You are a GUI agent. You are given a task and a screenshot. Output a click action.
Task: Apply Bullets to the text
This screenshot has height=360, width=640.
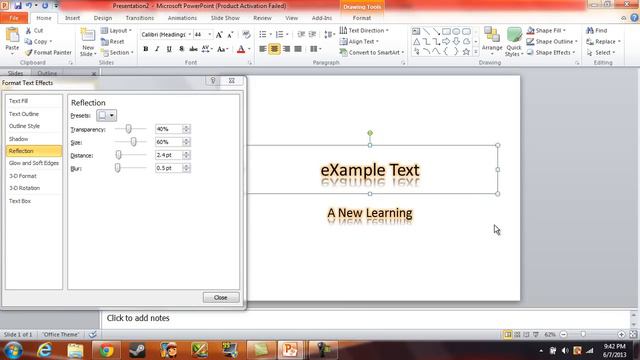click(263, 35)
